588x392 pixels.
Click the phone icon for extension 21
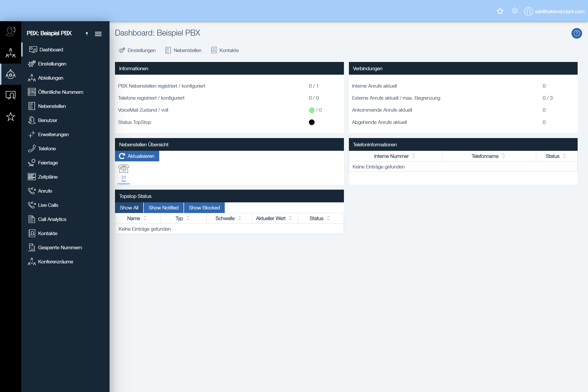tap(123, 169)
